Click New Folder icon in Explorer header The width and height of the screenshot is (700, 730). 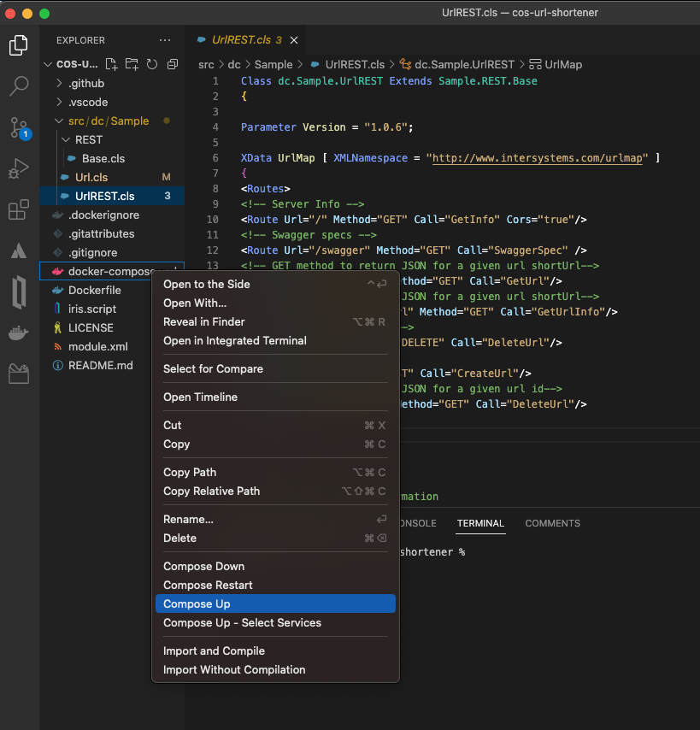pos(132,64)
